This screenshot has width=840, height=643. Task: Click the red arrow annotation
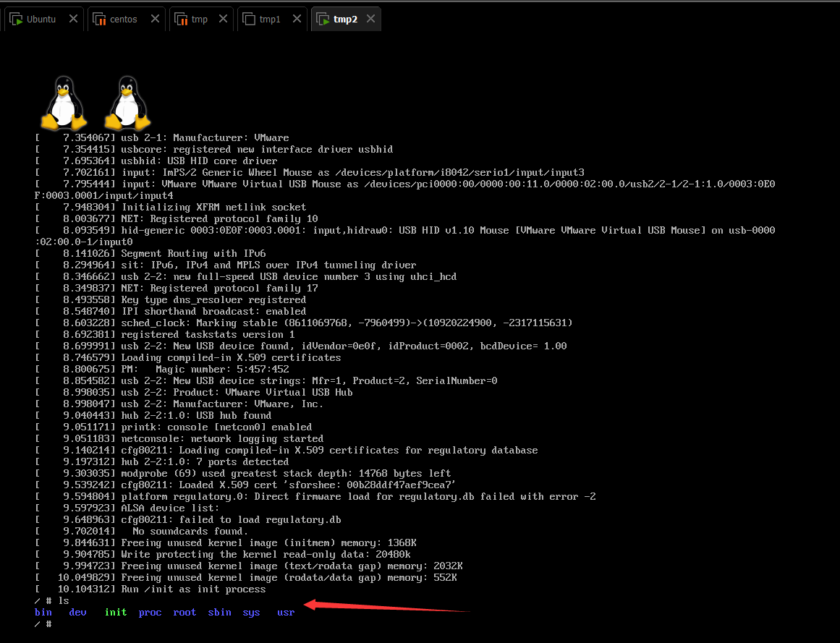(x=387, y=606)
